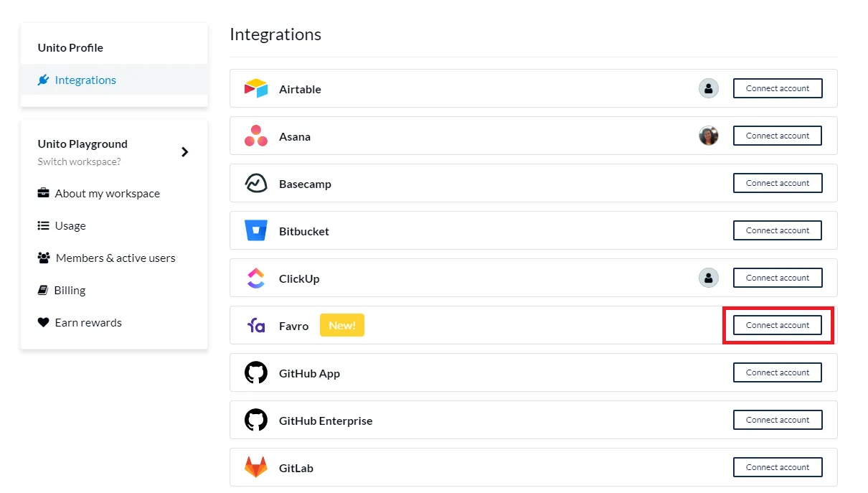Click the ClickUp logo icon
This screenshot has width=868, height=493.
pyautogui.click(x=256, y=278)
